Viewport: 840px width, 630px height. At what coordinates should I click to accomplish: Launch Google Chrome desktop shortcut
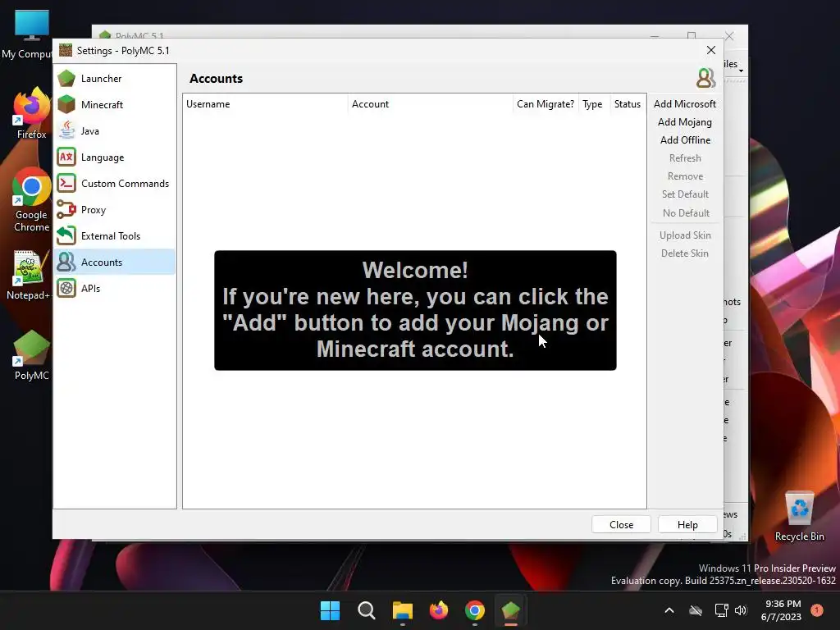[31, 200]
